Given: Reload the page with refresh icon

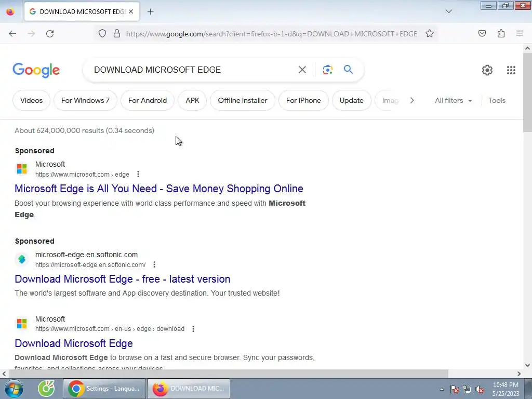Looking at the screenshot, I should pyautogui.click(x=50, y=34).
